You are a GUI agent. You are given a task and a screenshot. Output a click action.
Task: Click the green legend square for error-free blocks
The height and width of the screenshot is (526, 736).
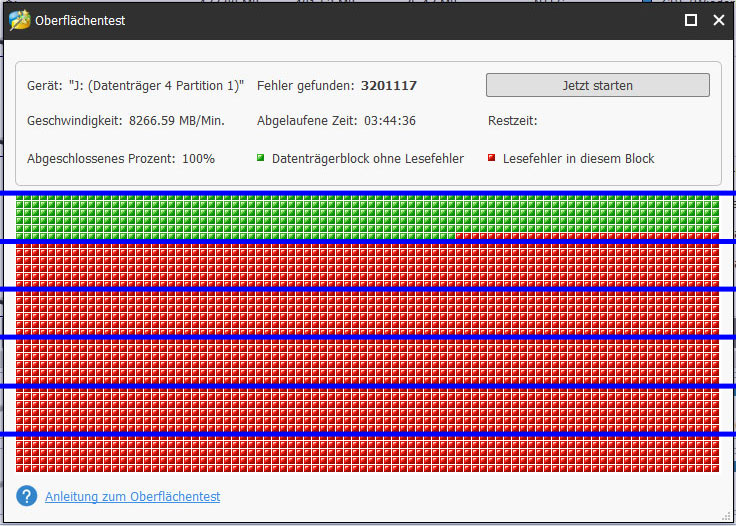261,158
